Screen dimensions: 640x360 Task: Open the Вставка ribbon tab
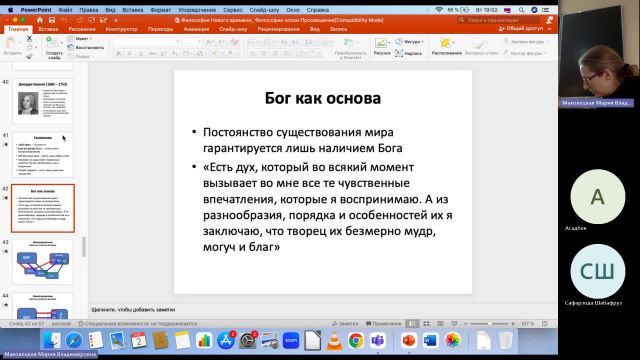[x=48, y=29]
